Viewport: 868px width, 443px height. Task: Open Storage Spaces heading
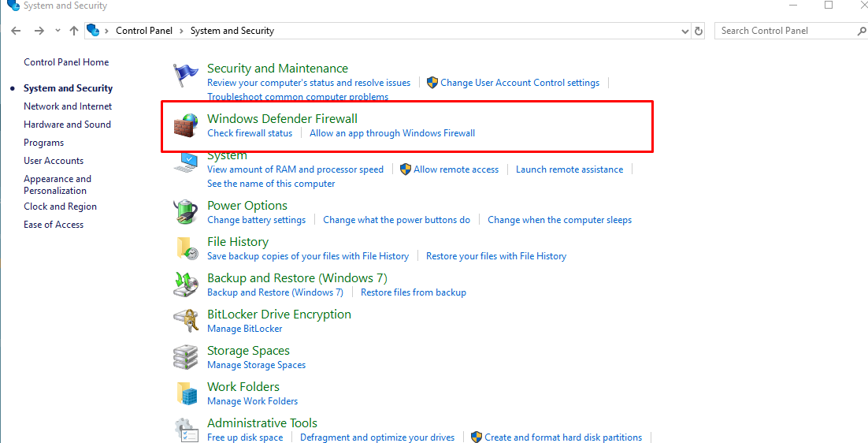(248, 351)
